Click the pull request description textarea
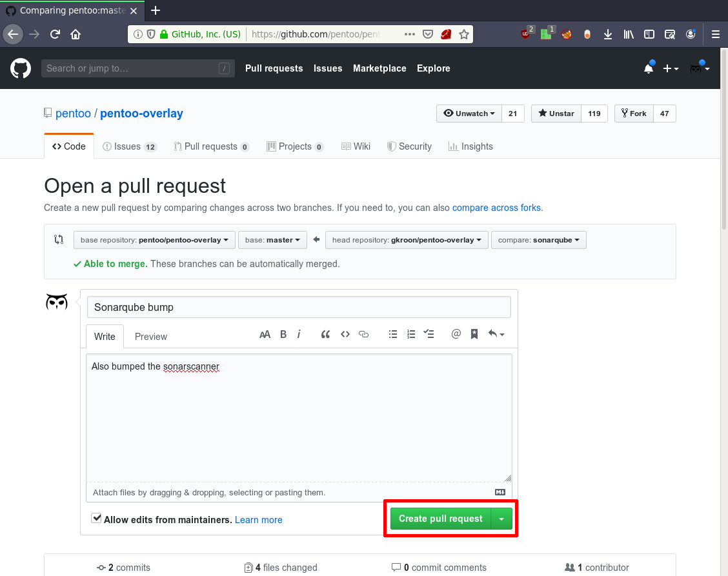 coord(299,418)
